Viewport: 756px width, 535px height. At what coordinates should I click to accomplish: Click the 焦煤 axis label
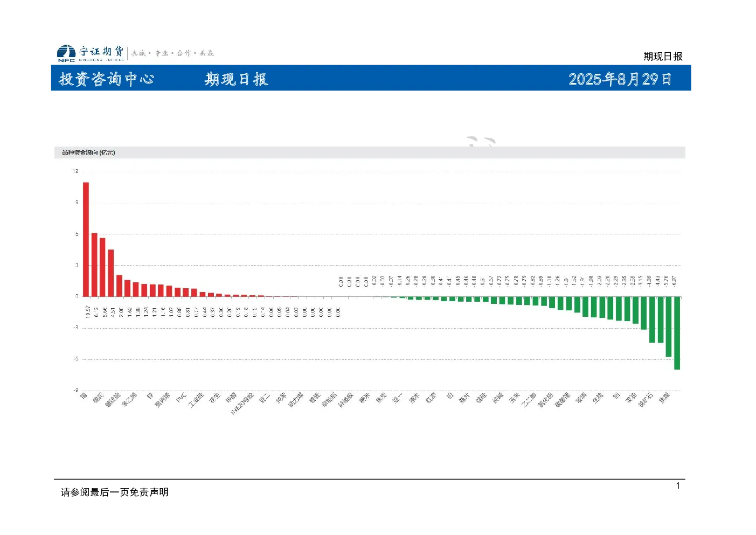point(665,398)
